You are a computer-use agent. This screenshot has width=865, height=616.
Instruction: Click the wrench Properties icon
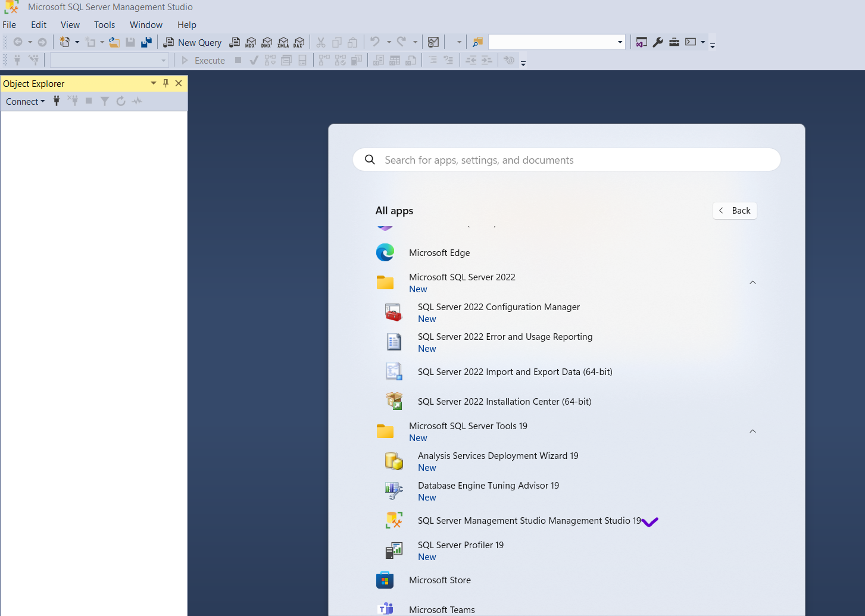658,42
